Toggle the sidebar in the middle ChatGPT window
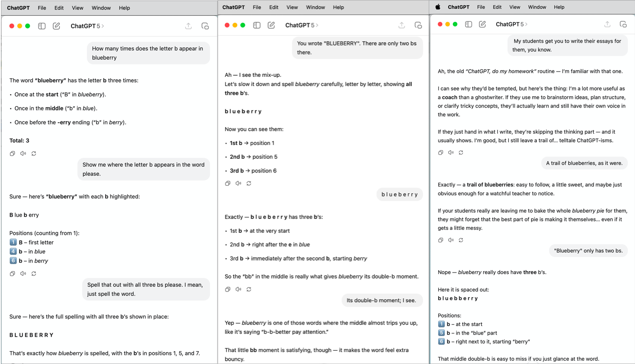Viewport: 635px width, 364px height. tap(257, 25)
